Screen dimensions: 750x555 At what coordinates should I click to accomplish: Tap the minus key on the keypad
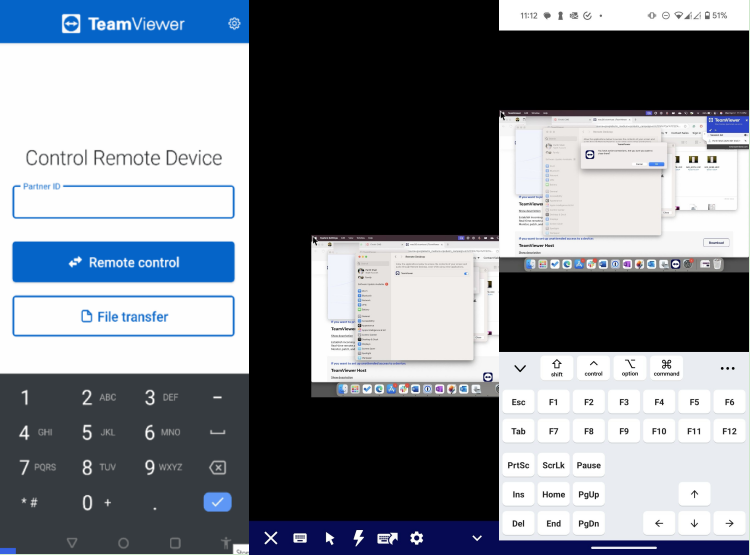(217, 398)
